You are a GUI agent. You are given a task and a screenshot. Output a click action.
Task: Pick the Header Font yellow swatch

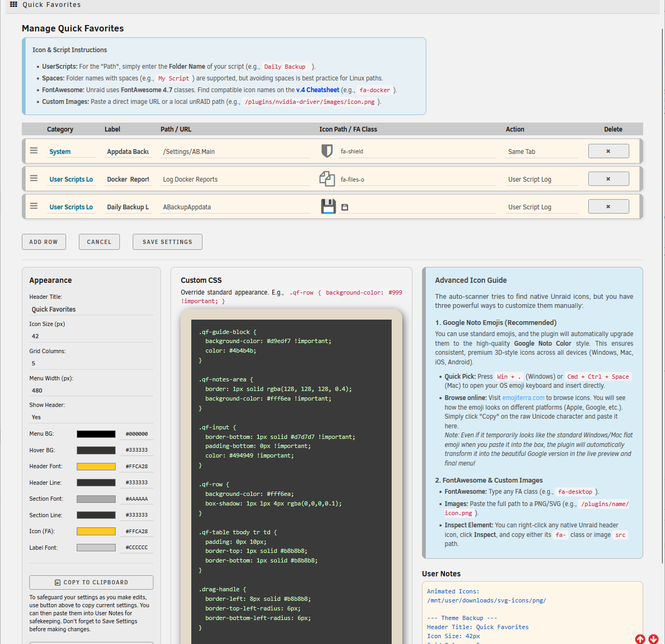point(96,467)
